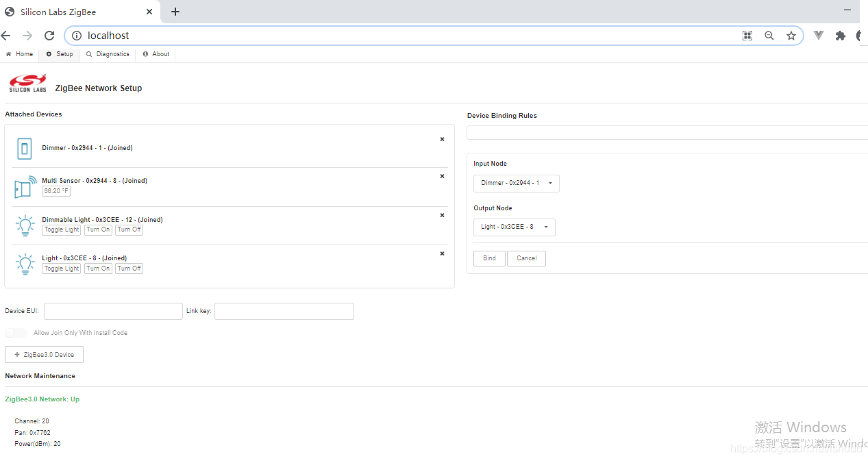Open the Diagnostics tab

(108, 54)
